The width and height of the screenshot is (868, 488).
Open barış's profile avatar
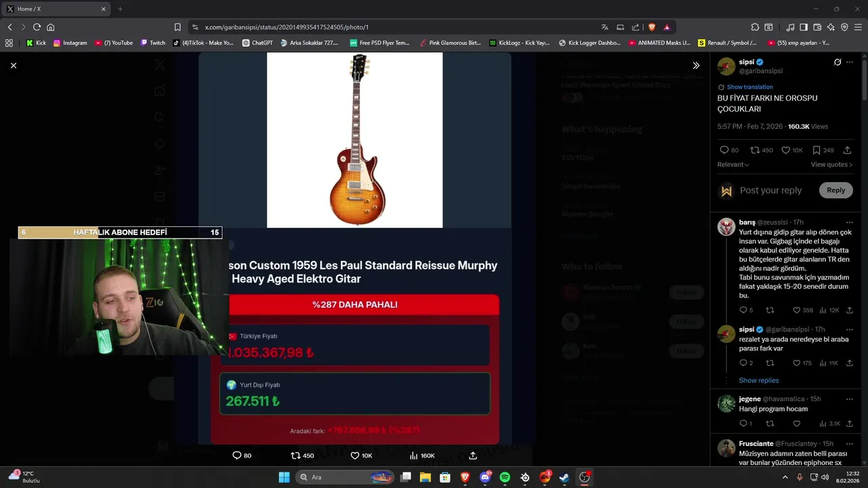[726, 226]
